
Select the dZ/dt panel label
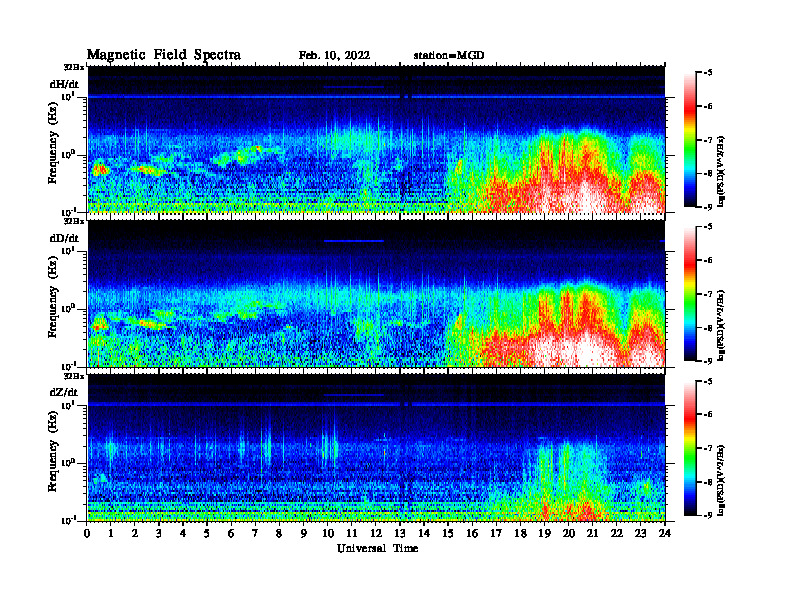coord(64,392)
